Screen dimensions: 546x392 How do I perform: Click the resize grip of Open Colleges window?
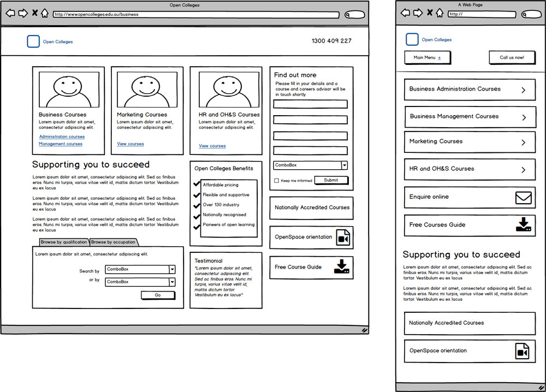tap(365, 330)
